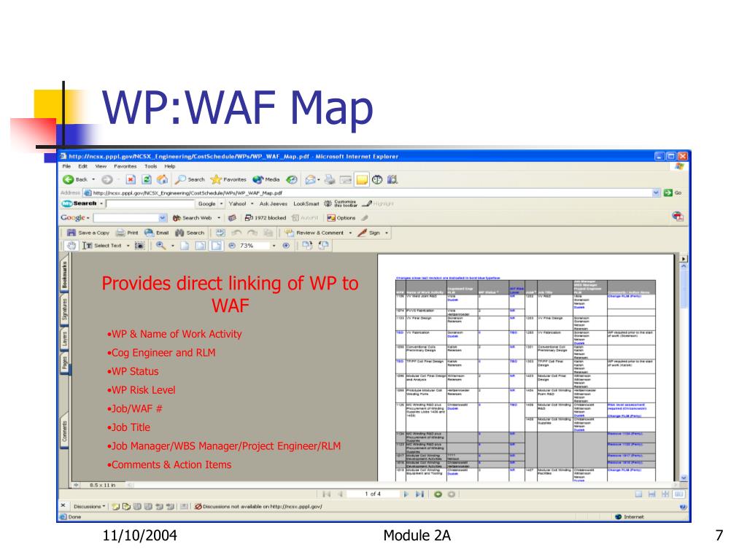Open the IE Search pane
The width and height of the screenshot is (747, 560).
point(190,179)
